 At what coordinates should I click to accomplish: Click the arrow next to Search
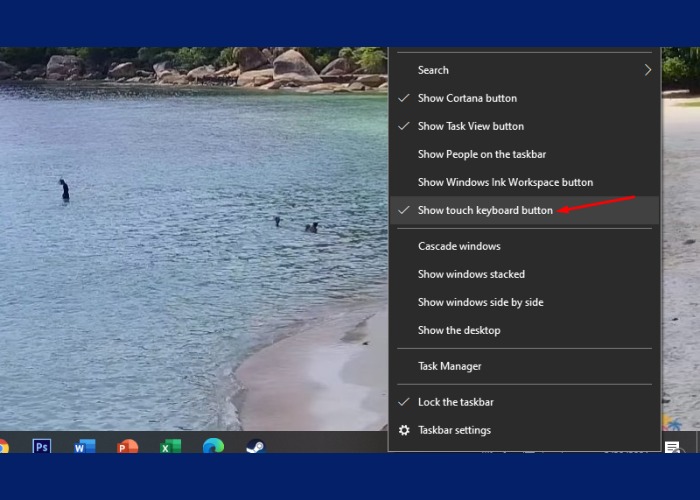pyautogui.click(x=647, y=70)
